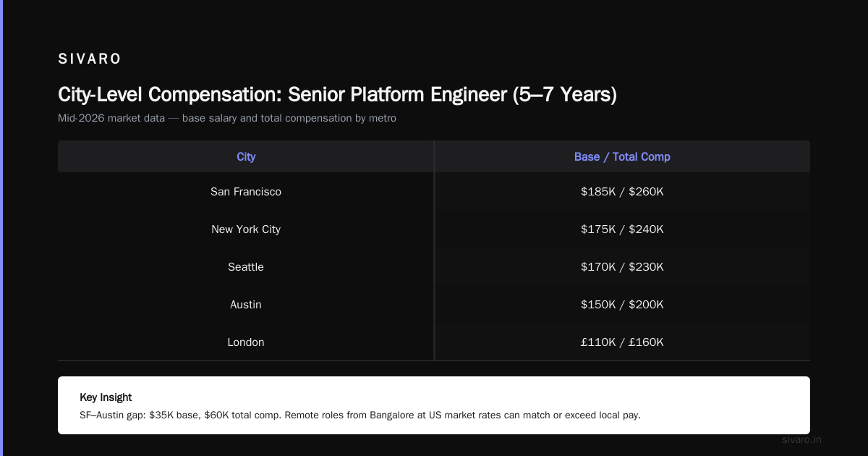
Task: Click the SF–Austin gap insight sentence
Action: coord(360,415)
